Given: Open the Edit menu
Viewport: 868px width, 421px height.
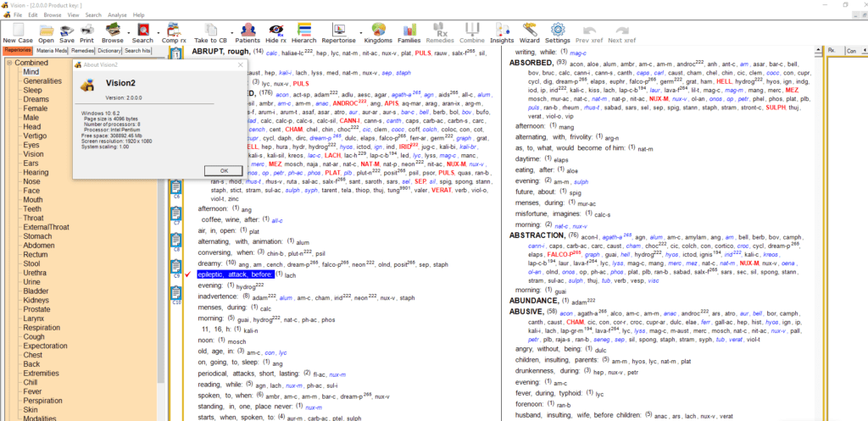Looking at the screenshot, I should point(33,15).
